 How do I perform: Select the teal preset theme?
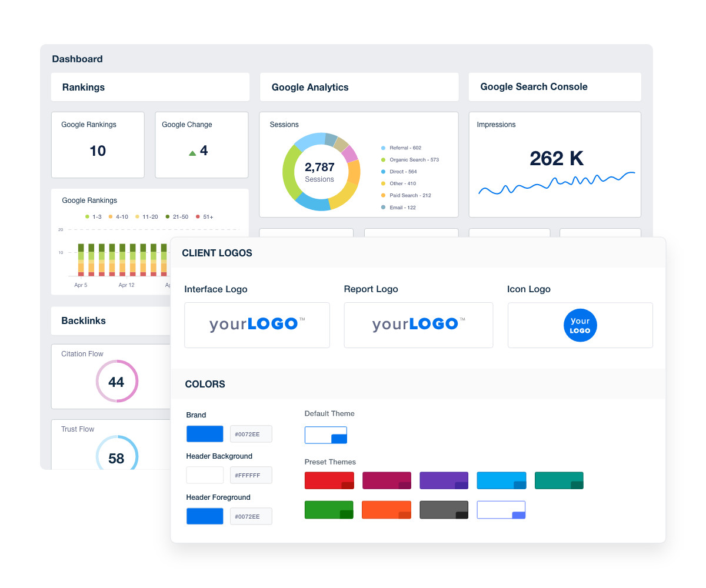pyautogui.click(x=559, y=480)
